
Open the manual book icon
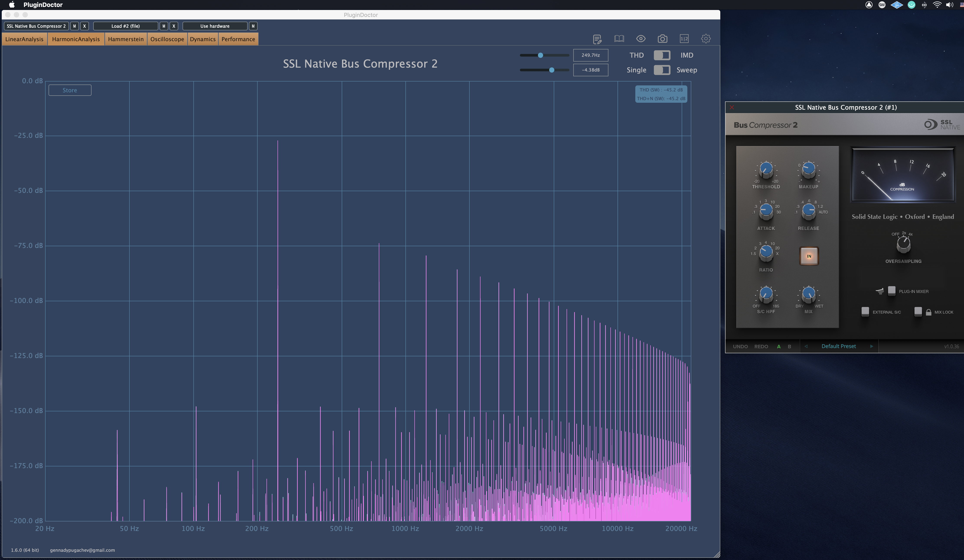tap(619, 39)
